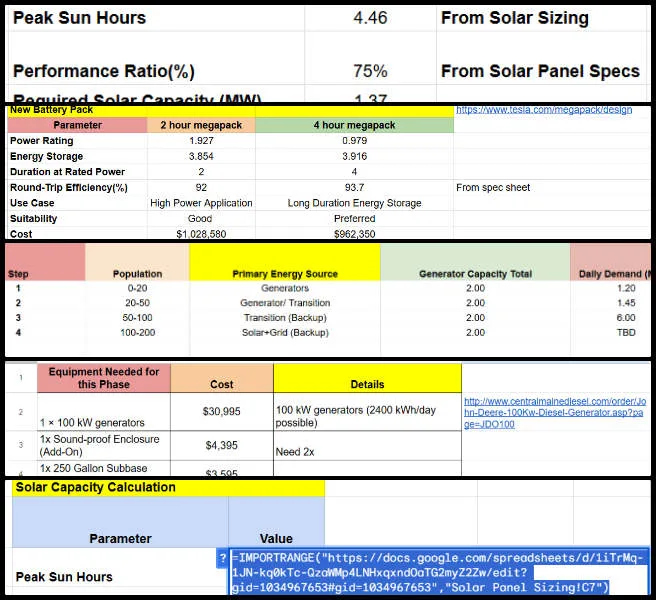Viewport: 656px width, 600px height.
Task: Select the '4 hour megapack' header
Action: coord(354,125)
